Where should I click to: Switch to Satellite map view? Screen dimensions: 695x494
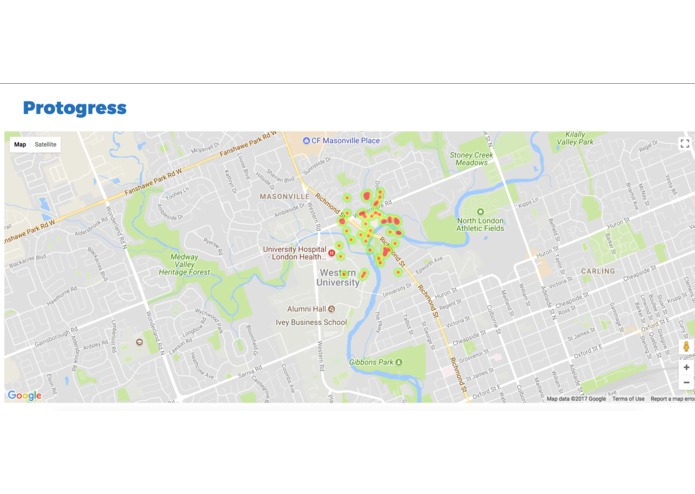(45, 144)
